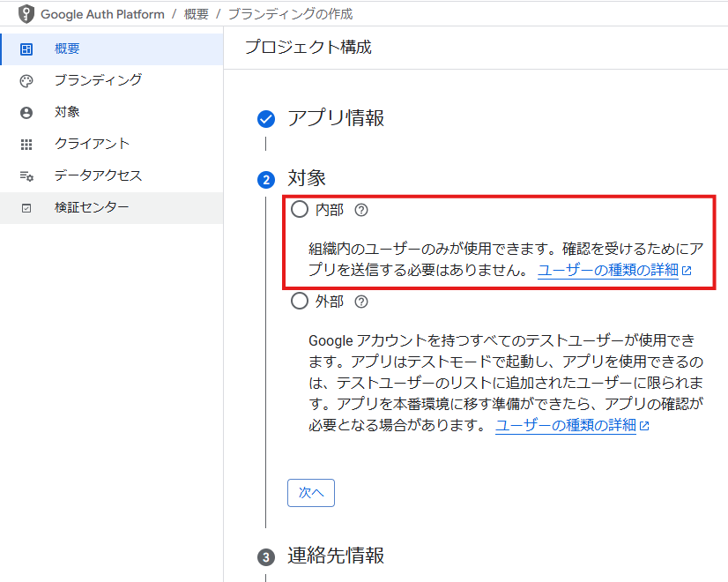Open the 概要 sidebar menu item
The image size is (728, 582).
(x=111, y=48)
